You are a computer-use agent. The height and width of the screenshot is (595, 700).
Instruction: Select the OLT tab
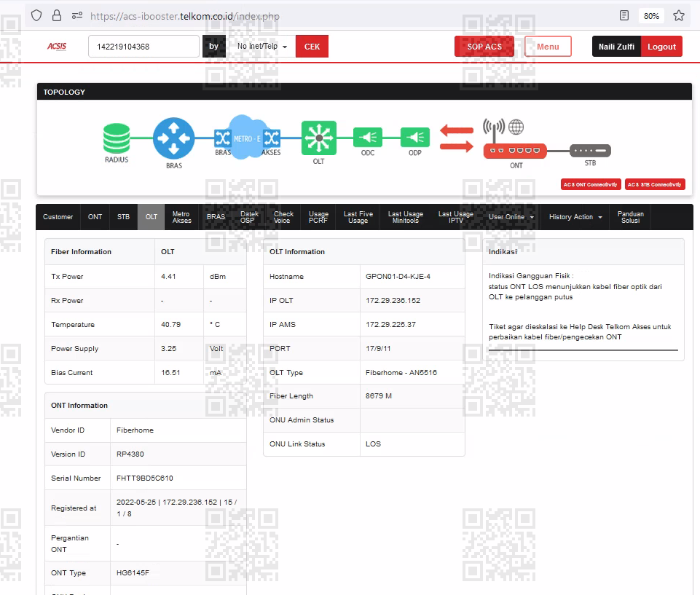(152, 217)
